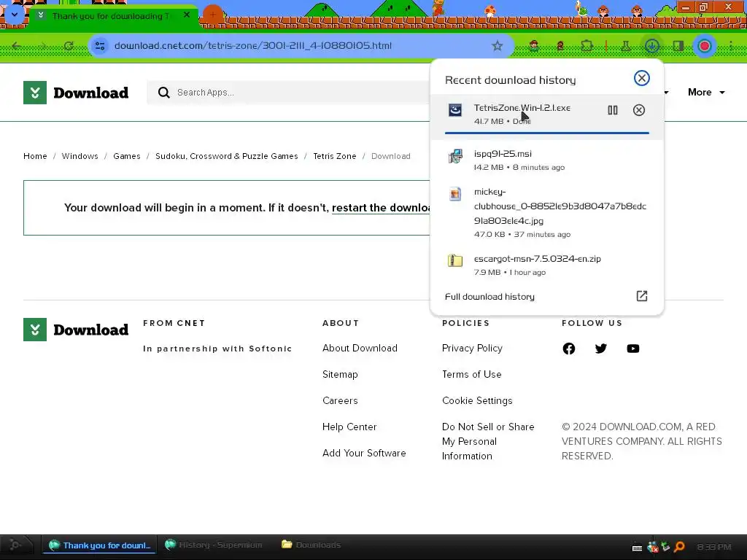Click the keyboard tray icon

pyautogui.click(x=637, y=548)
